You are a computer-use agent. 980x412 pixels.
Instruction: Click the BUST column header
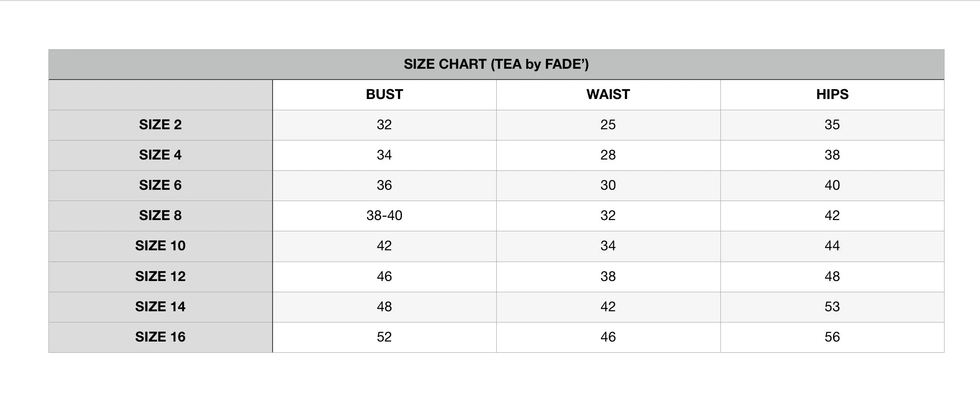[x=384, y=95]
